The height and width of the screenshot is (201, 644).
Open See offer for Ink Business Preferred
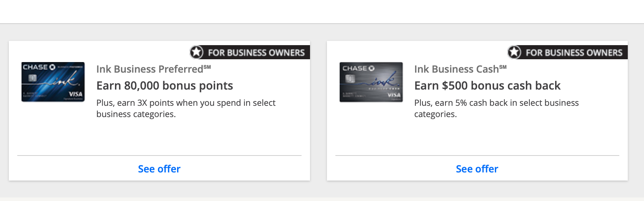coord(159,169)
